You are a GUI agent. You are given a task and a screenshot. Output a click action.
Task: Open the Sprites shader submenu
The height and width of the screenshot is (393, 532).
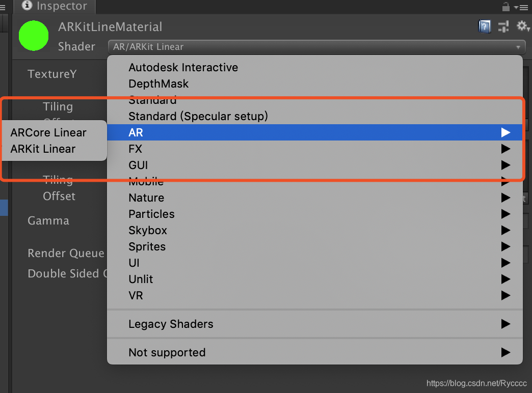tap(314, 246)
